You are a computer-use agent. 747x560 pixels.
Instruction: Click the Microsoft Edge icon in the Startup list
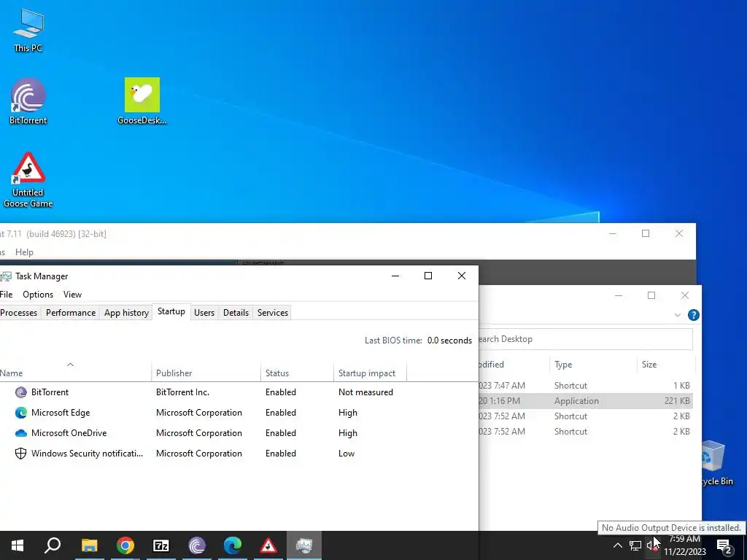[x=21, y=413]
